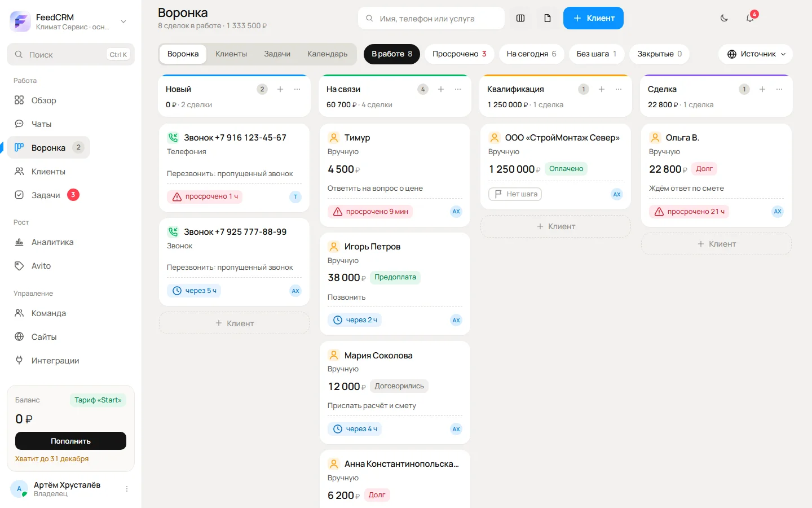Open document icon next to search
The width and height of the screenshot is (812, 508).
click(547, 18)
